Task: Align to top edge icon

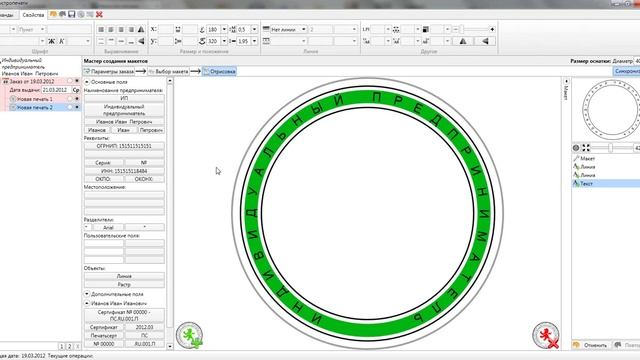Action: [x=111, y=41]
